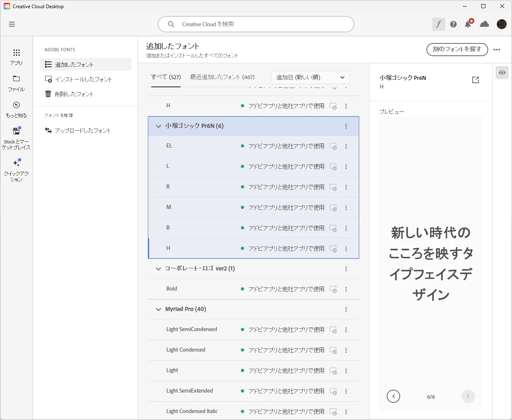Image resolution: width=512 pixels, height=420 pixels.
Task: Collapse the コーポレート・ロゴ ver2 (1) family
Action: (x=159, y=269)
